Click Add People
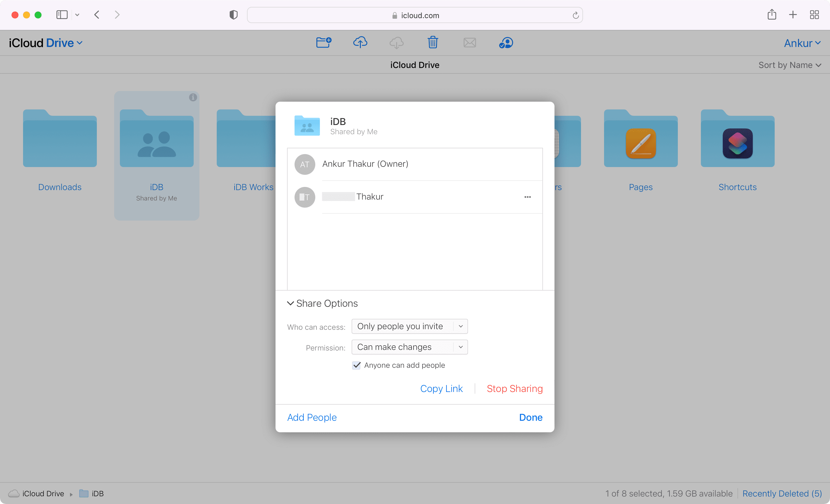 (x=312, y=417)
